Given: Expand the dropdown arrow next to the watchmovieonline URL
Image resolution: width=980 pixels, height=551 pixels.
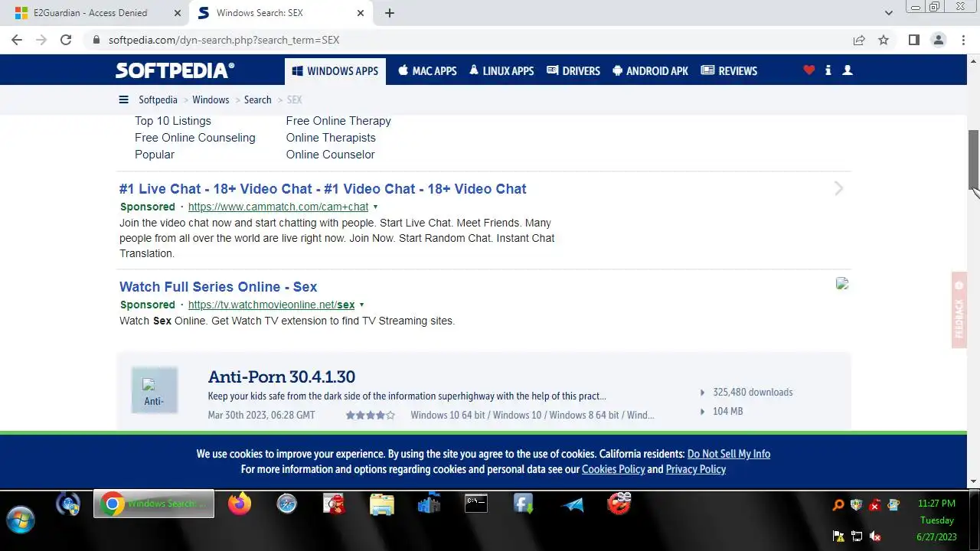Looking at the screenshot, I should [x=361, y=305].
